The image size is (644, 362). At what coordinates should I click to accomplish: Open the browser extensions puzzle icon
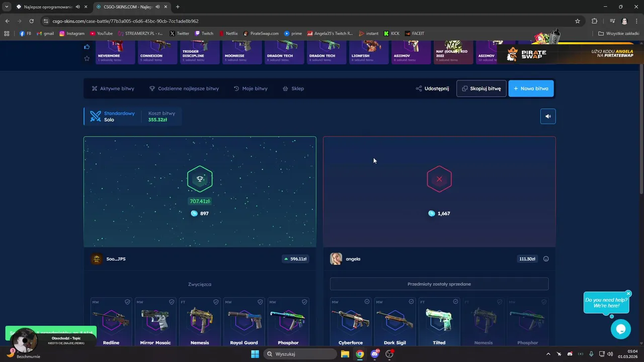[594, 21]
